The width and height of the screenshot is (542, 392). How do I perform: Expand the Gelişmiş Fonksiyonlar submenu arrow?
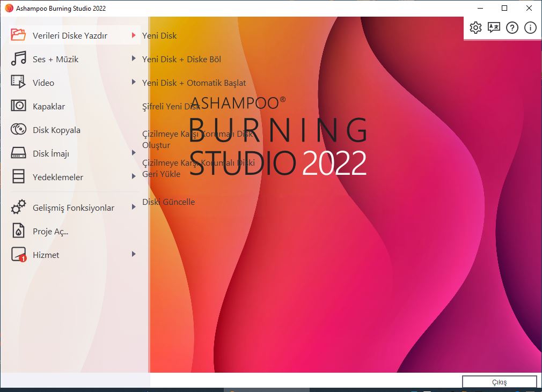coord(134,207)
